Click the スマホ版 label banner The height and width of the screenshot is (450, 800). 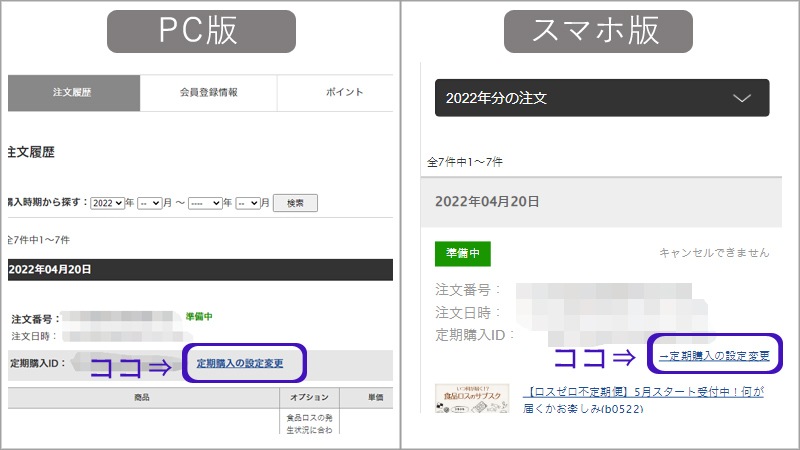pos(596,31)
